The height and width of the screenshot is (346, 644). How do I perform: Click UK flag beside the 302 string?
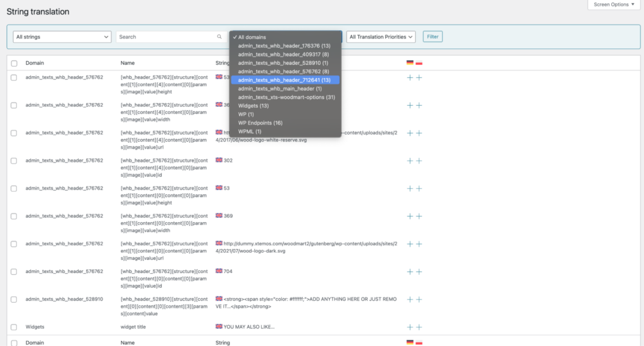coord(219,160)
